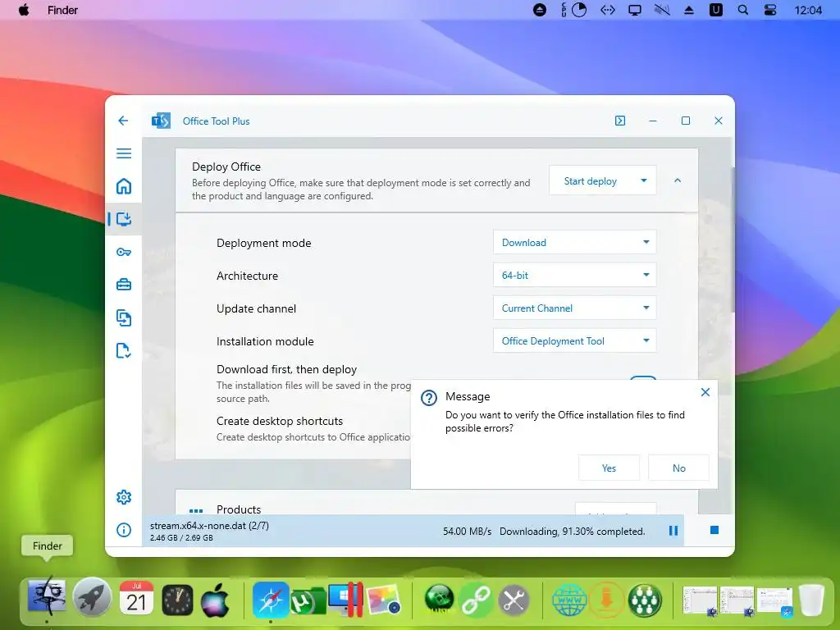Click No to skip file verification
Image resolution: width=840 pixels, height=630 pixels.
678,468
